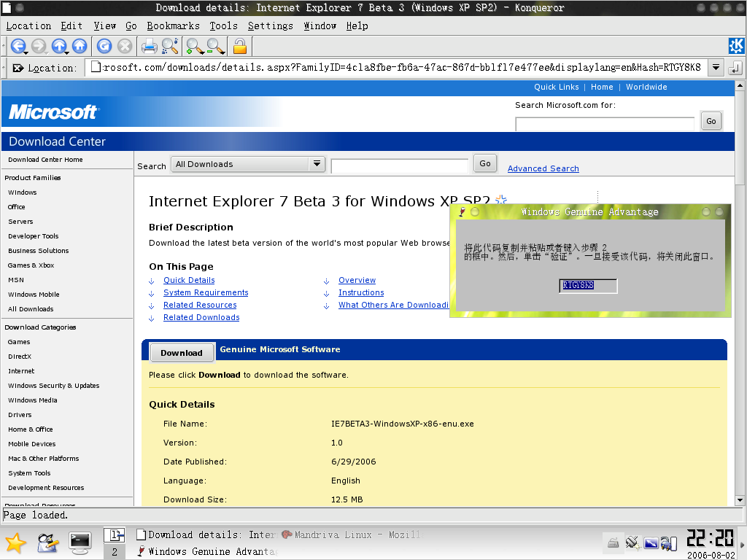The width and height of the screenshot is (747, 560).
Task: Open the Bookmarks menu
Action: (x=174, y=26)
